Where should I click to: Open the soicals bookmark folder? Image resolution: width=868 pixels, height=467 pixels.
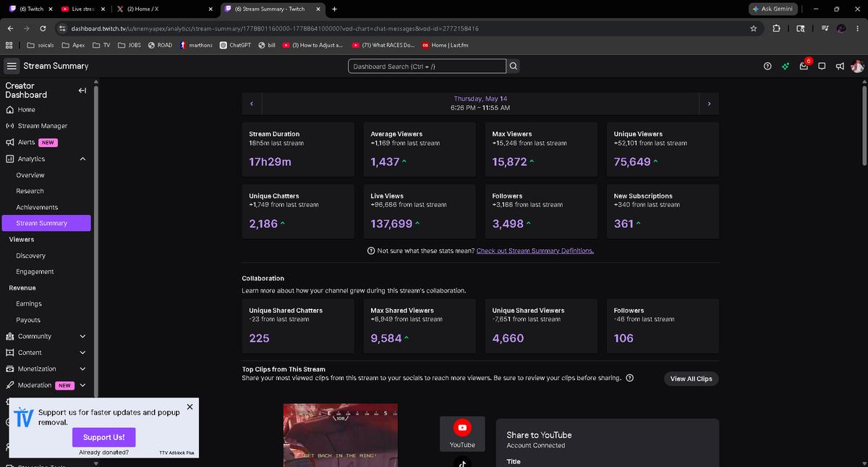click(x=40, y=45)
